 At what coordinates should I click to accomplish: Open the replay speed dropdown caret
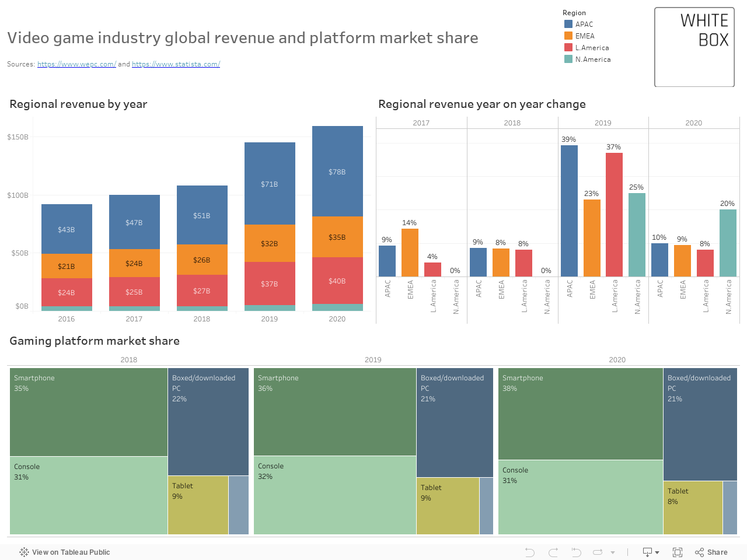click(613, 552)
